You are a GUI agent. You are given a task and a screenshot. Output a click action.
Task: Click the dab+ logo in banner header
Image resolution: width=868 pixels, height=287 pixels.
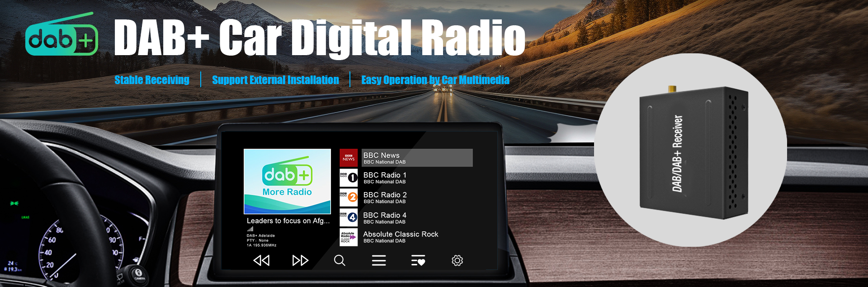[x=61, y=35]
